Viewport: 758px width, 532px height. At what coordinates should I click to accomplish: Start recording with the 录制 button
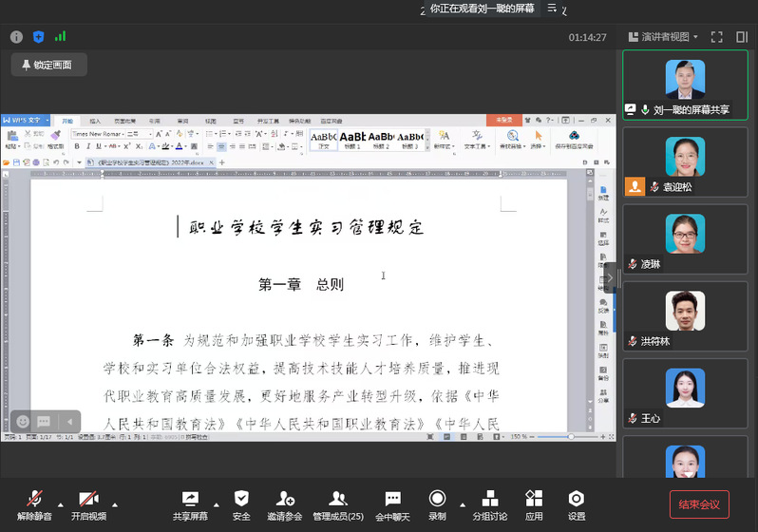(x=437, y=503)
